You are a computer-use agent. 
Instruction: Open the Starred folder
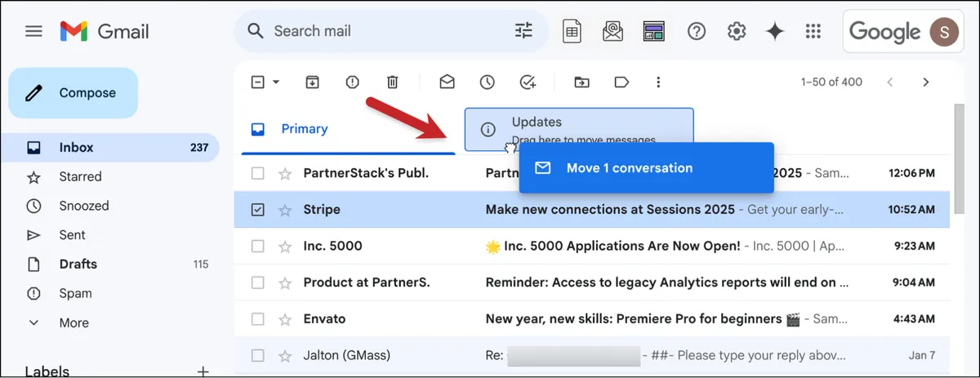pyautogui.click(x=110, y=176)
